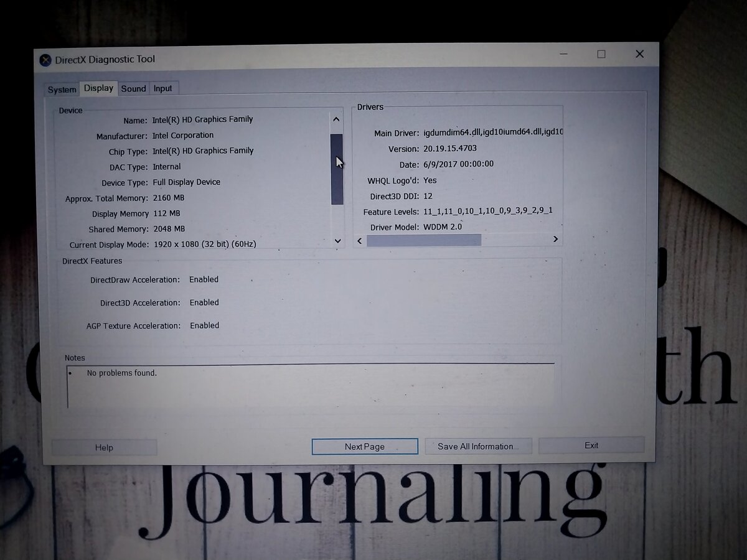
Task: Click the Device panel vertical scrollbar thumb
Action: tap(337, 169)
